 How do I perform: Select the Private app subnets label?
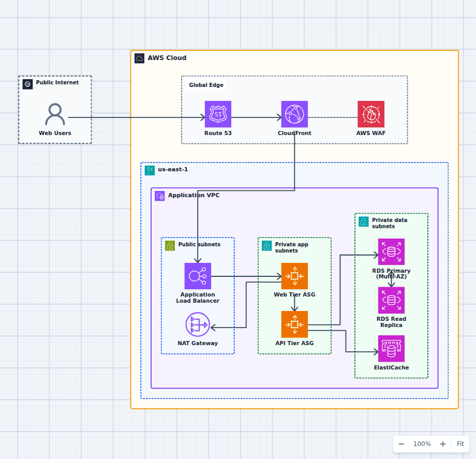click(x=291, y=247)
